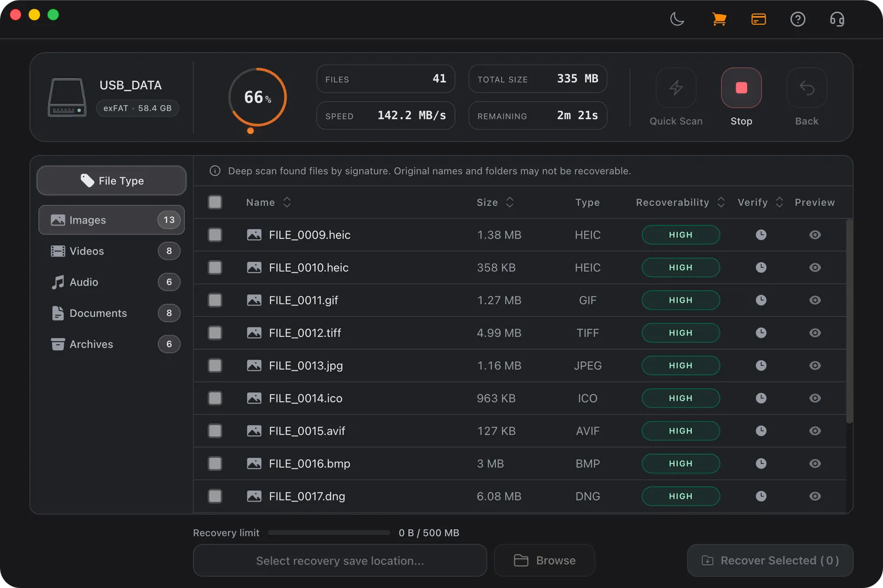The height and width of the screenshot is (588, 883).
Task: Click the USB_DATA drive icon
Action: [x=67, y=97]
